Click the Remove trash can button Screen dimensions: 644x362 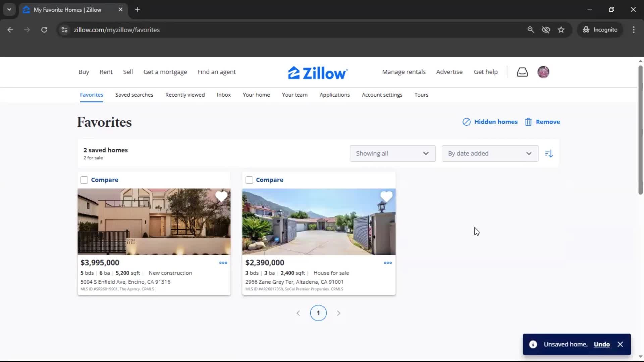542,122
